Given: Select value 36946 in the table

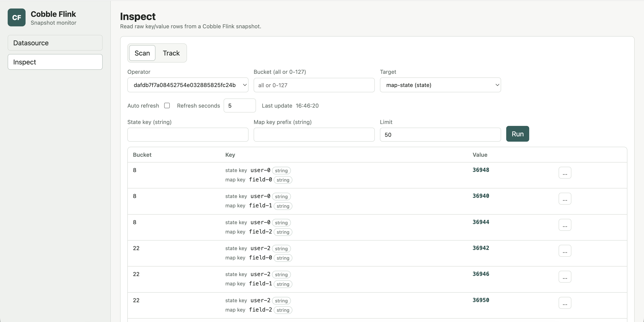Looking at the screenshot, I should (x=480, y=274).
